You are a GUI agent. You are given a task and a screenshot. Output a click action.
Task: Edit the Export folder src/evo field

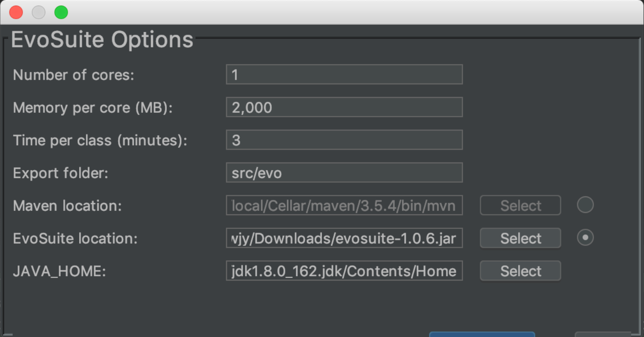pyautogui.click(x=344, y=172)
